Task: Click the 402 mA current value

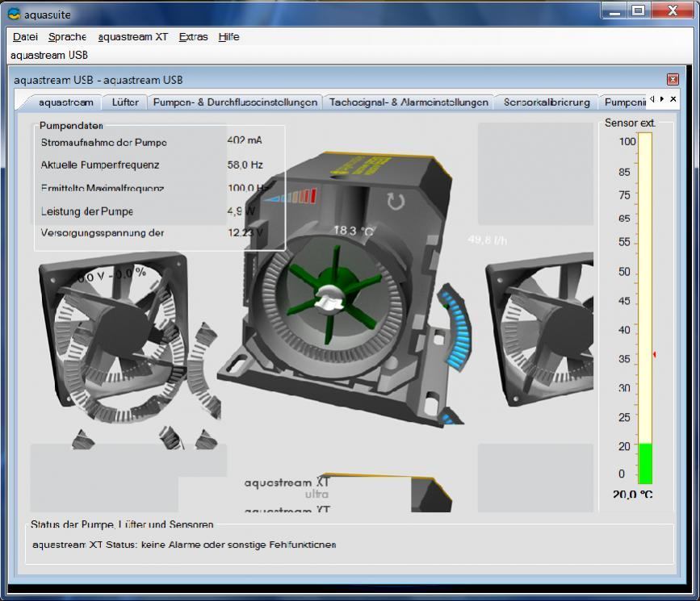Action: pos(245,140)
